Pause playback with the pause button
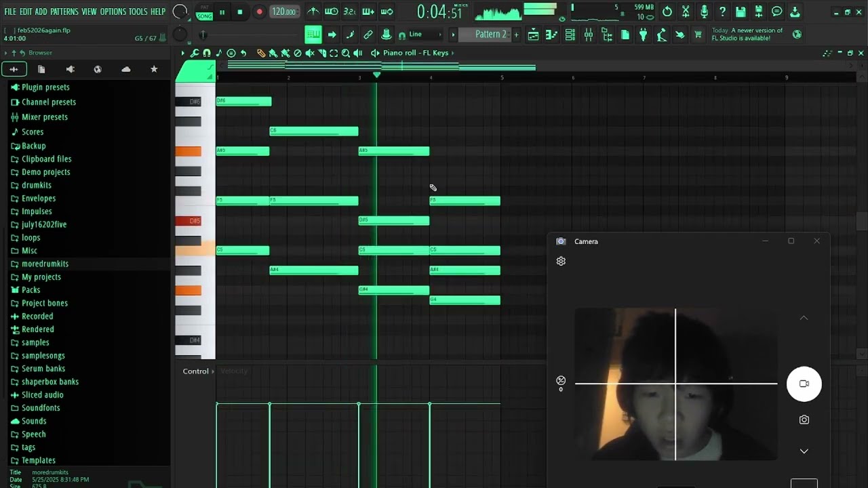This screenshot has height=488, width=868. click(222, 12)
